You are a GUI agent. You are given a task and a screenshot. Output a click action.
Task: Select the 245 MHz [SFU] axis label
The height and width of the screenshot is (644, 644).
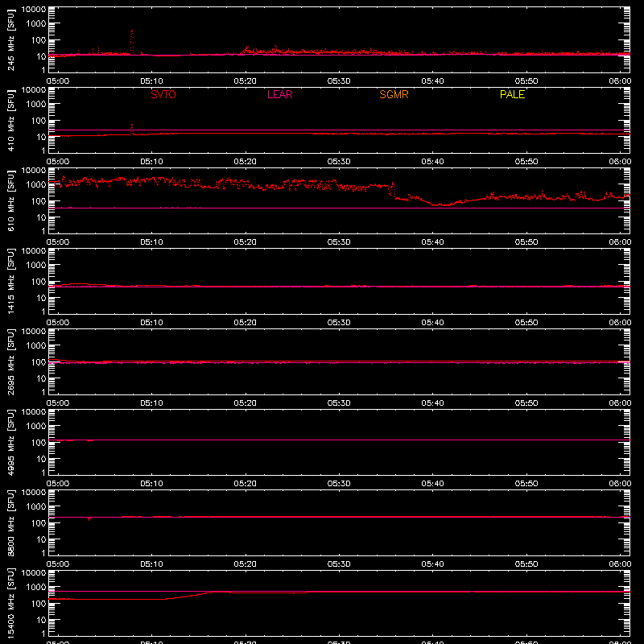coord(10,39)
